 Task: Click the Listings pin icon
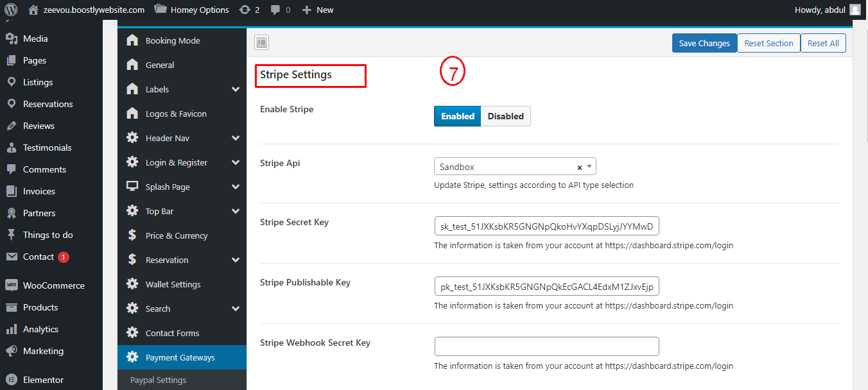(12, 82)
